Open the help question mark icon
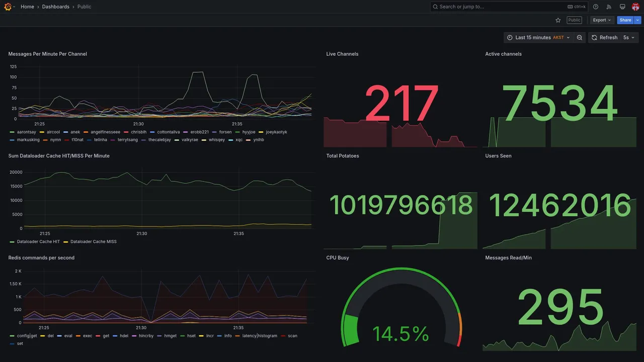 [596, 7]
